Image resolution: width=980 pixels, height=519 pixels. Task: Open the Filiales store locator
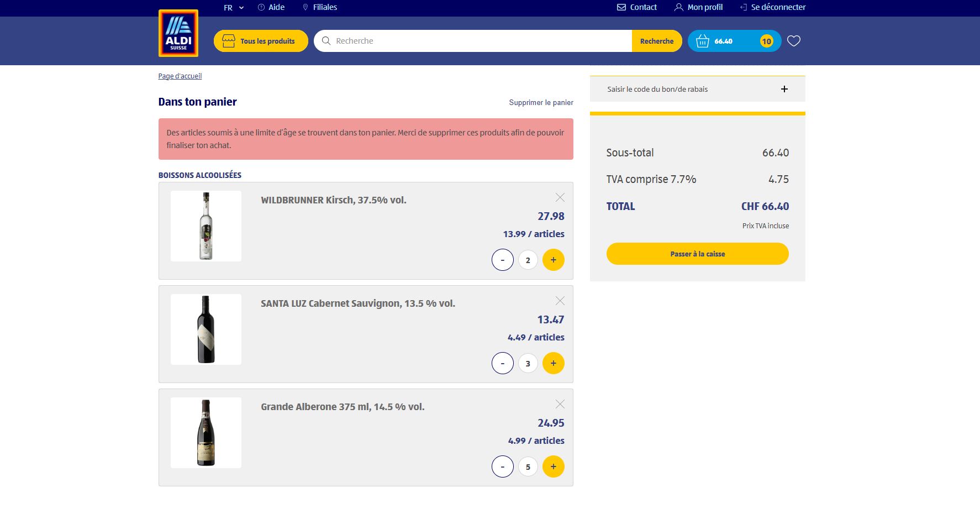click(320, 7)
